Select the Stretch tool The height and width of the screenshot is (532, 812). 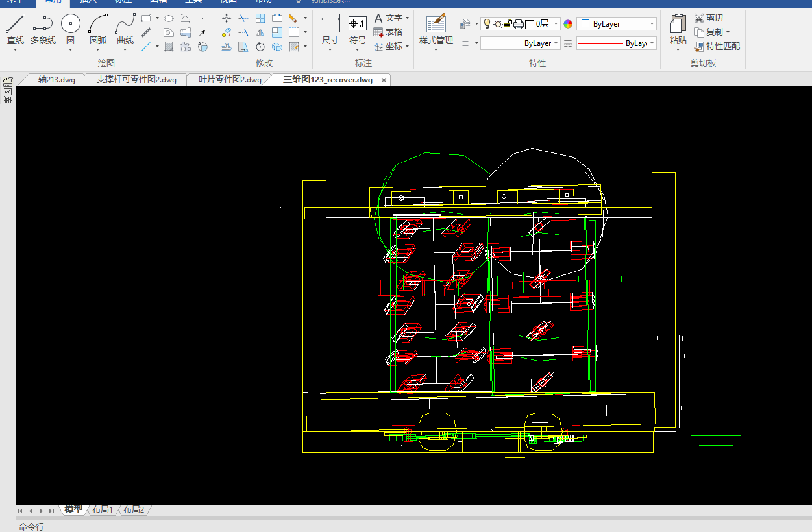pos(243,46)
